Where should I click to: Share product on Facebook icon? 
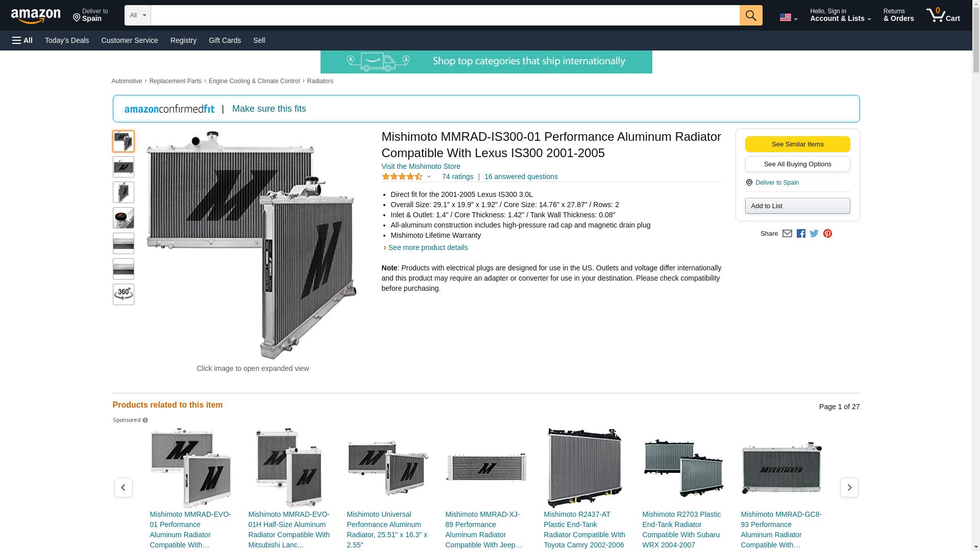tap(801, 234)
